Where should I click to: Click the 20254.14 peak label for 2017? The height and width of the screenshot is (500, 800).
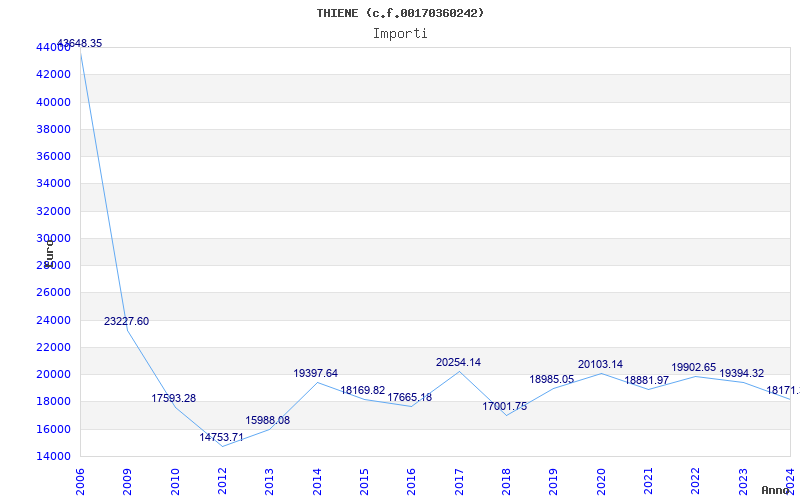458,363
